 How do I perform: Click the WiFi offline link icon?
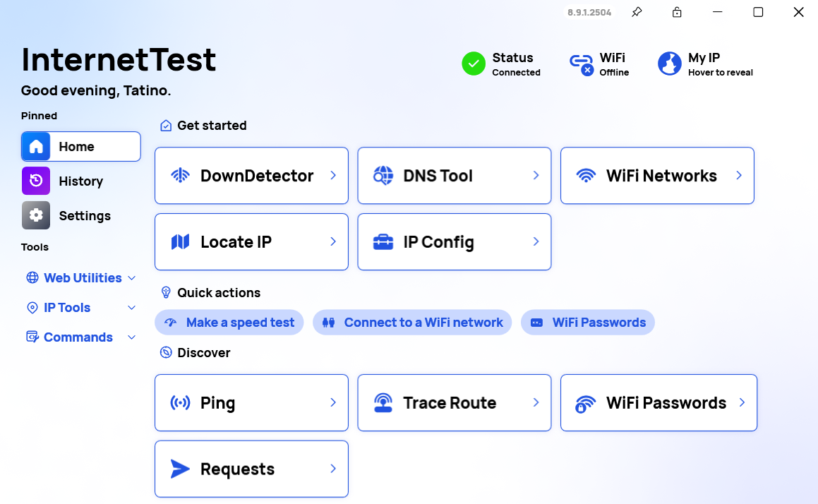click(581, 64)
